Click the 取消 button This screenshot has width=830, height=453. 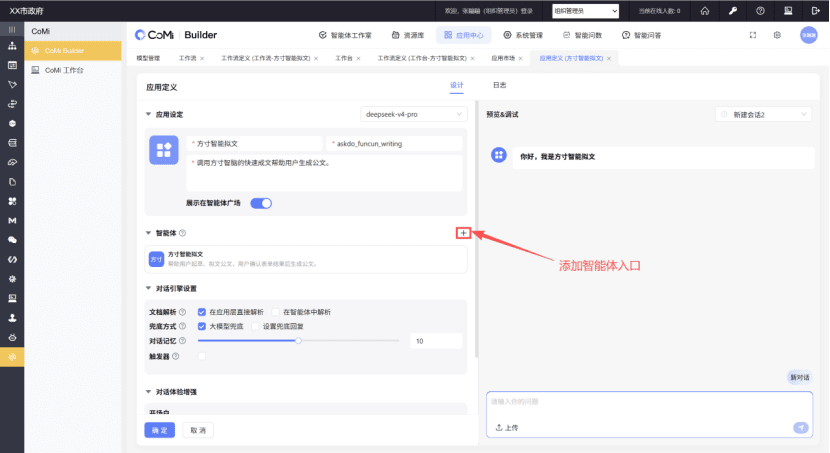tap(198, 430)
